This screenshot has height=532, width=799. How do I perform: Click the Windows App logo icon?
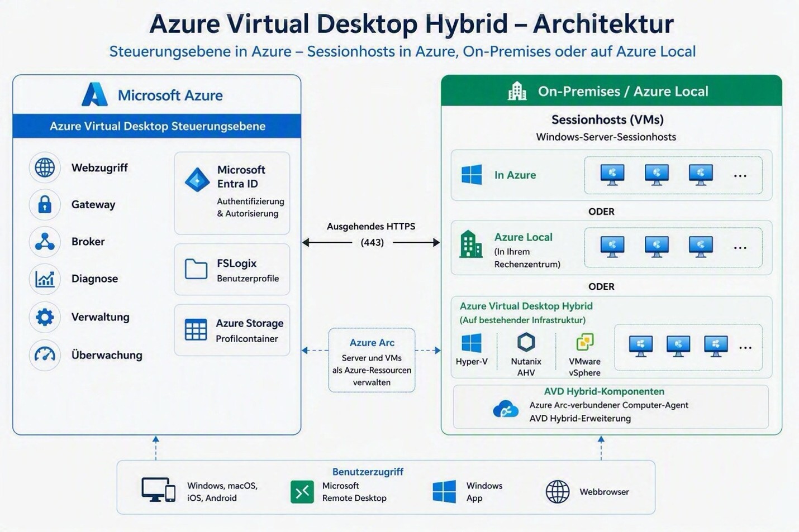pyautogui.click(x=444, y=492)
